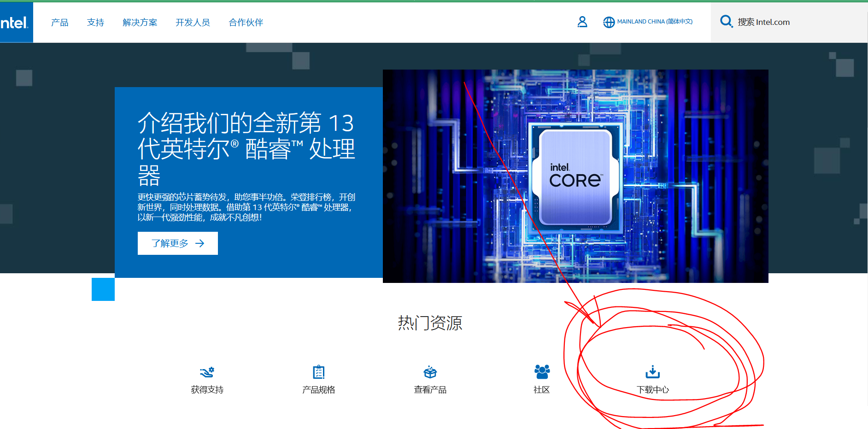Open the 产品 menu
The width and height of the screenshot is (868, 429).
(60, 23)
